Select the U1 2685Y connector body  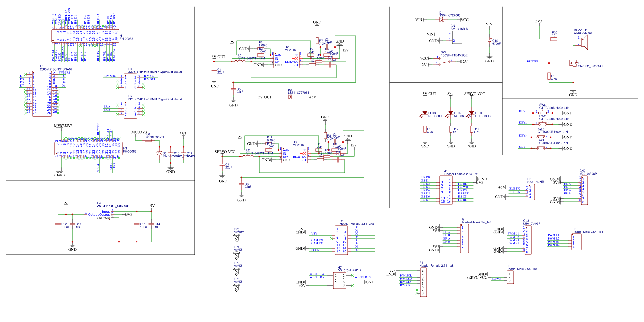point(42,94)
